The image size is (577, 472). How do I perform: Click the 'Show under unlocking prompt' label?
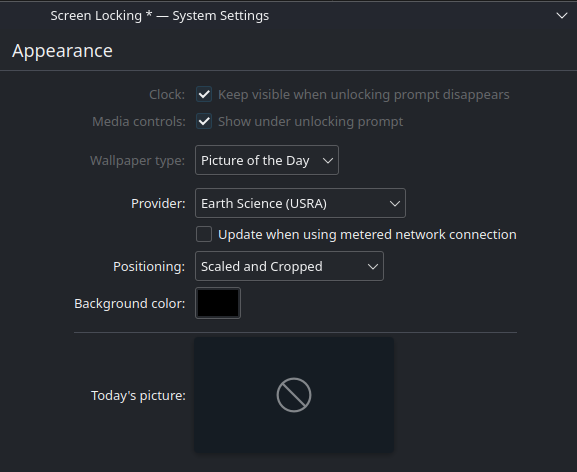point(311,122)
